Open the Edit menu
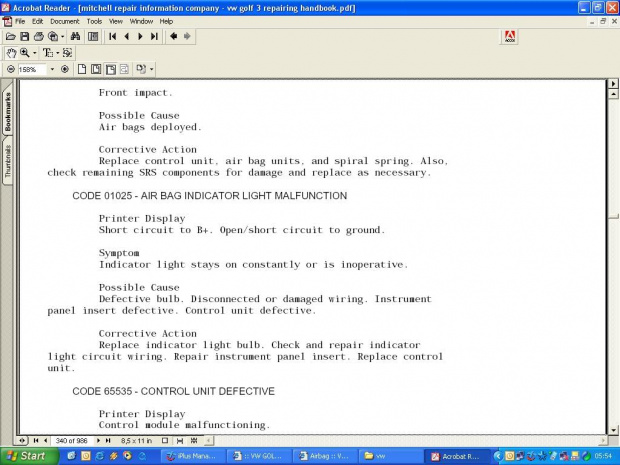The width and height of the screenshot is (620, 465). [x=38, y=21]
